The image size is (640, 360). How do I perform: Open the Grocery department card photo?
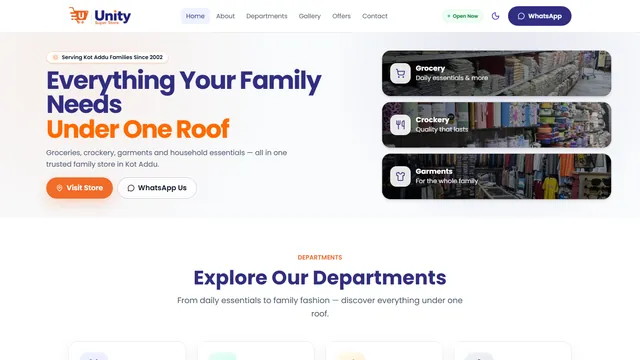(x=496, y=73)
